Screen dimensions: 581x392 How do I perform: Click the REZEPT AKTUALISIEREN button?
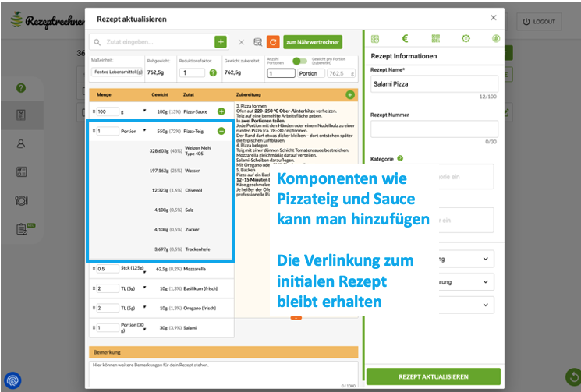[434, 376]
